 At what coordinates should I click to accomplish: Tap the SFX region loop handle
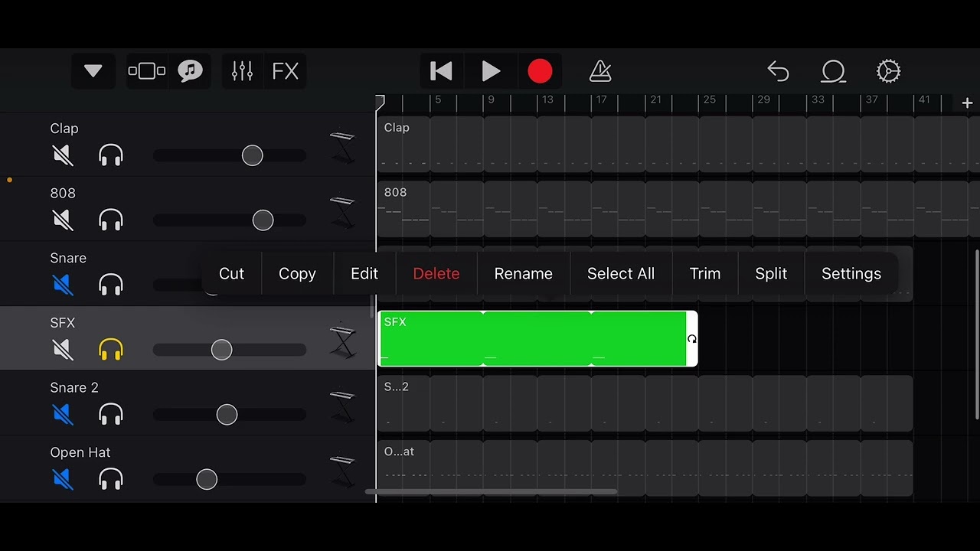coord(692,339)
